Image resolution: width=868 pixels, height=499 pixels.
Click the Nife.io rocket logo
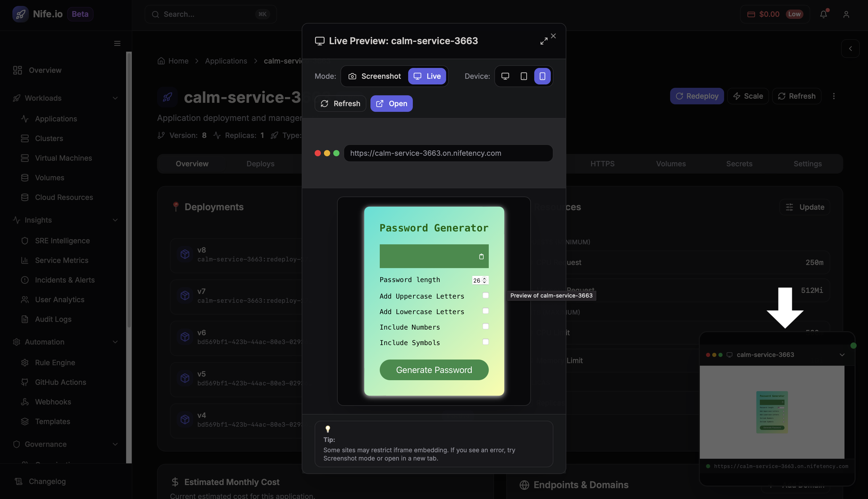21,14
